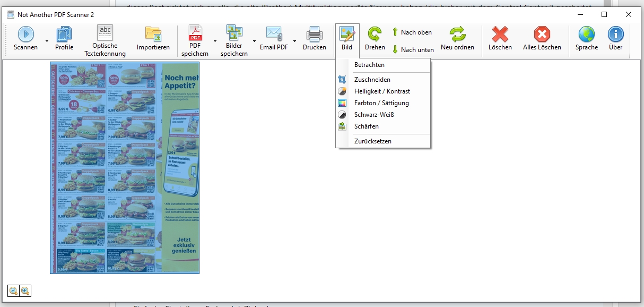The image size is (644, 307).
Task: Minimize the Not Another PDF Scanner window
Action: pos(580,14)
